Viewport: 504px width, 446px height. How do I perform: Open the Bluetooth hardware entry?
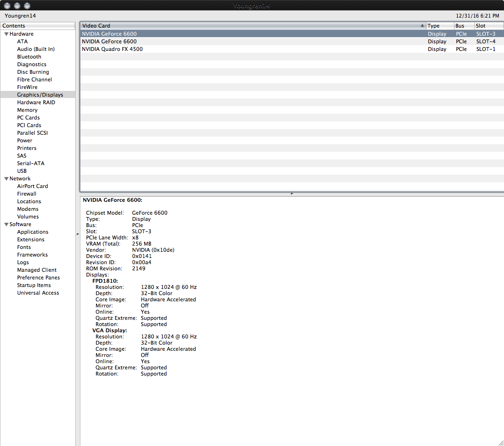29,57
